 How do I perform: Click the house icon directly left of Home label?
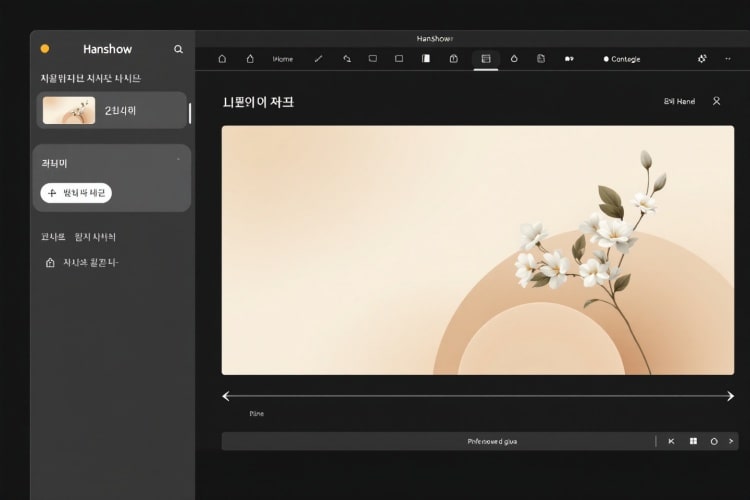point(250,59)
